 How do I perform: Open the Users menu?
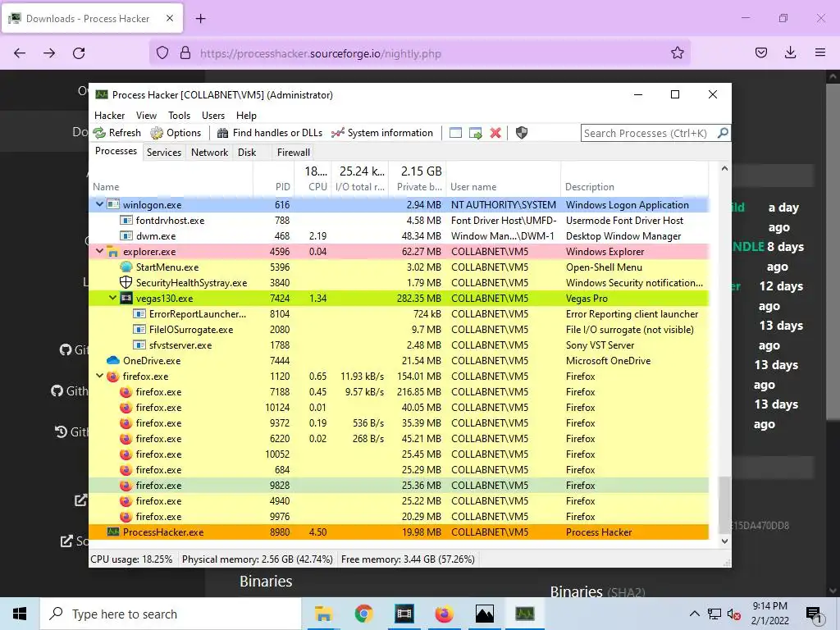click(213, 115)
